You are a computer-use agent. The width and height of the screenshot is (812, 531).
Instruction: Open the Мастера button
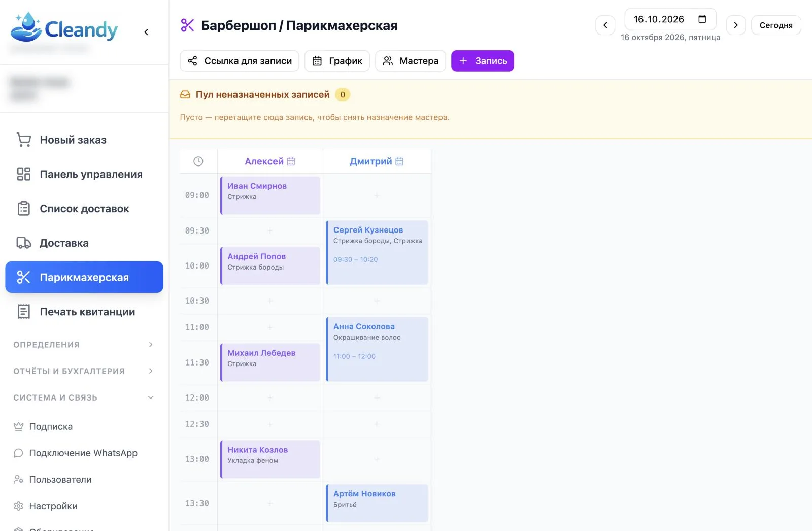click(x=410, y=61)
